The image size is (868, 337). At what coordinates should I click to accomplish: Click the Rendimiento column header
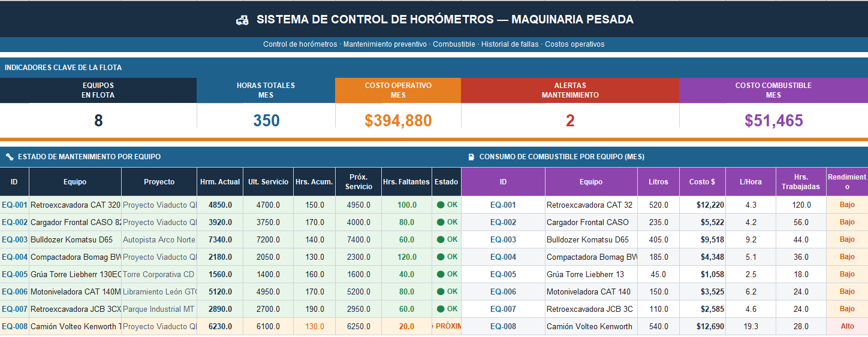coord(847,181)
